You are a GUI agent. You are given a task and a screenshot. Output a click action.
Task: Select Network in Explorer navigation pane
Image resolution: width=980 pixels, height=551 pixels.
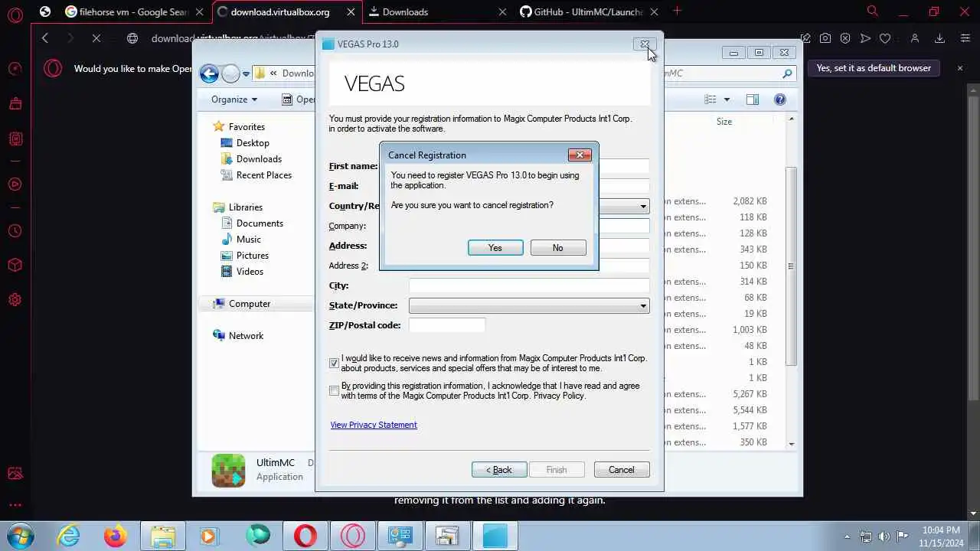[x=246, y=336]
